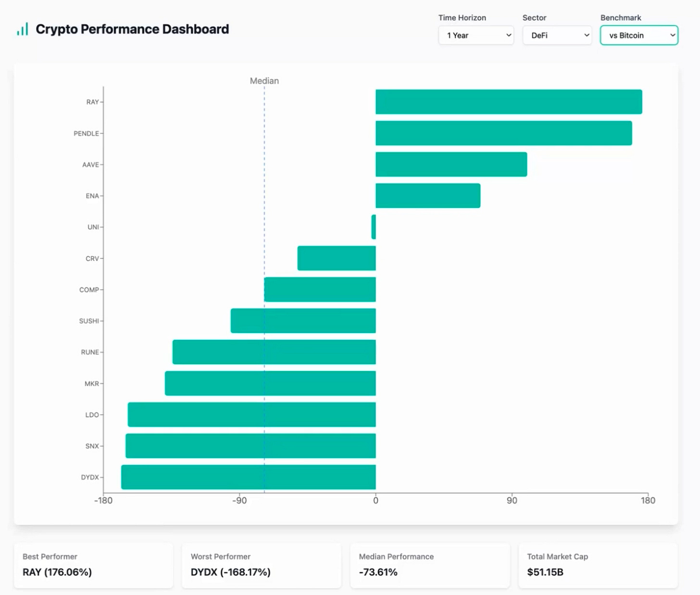Click the COMP axis label
The width and height of the screenshot is (700, 595).
(89, 289)
